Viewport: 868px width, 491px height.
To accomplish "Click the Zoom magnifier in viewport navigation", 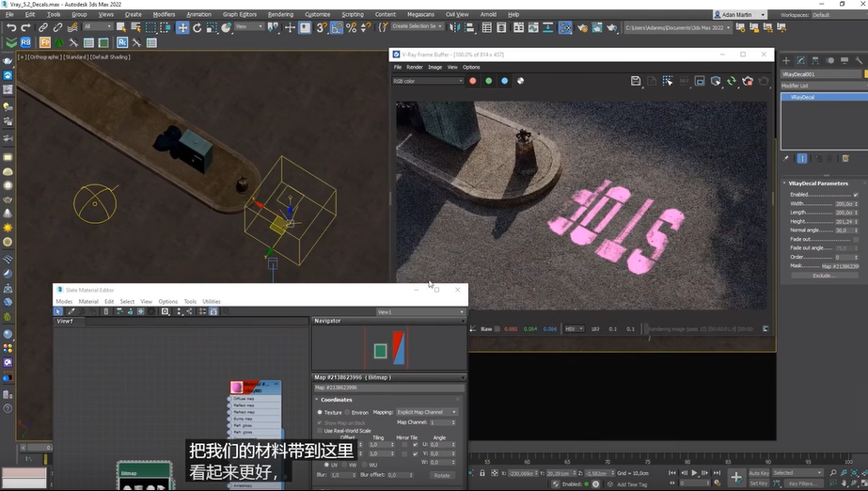I will click(x=833, y=473).
